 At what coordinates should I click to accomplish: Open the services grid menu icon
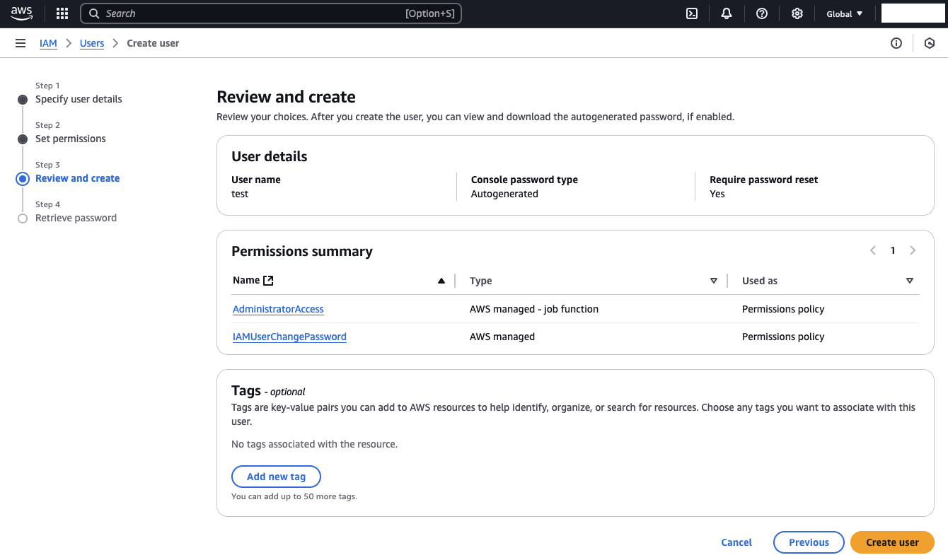point(62,13)
